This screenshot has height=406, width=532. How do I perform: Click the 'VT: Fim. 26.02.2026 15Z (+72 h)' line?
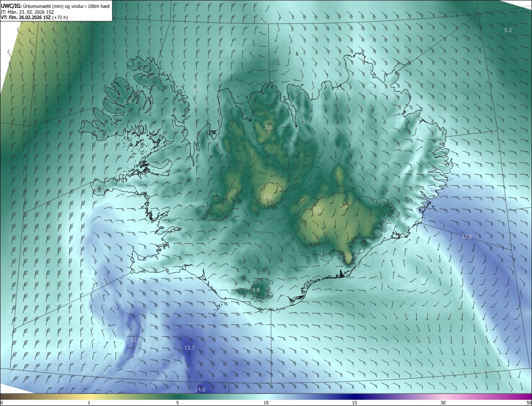34,17
